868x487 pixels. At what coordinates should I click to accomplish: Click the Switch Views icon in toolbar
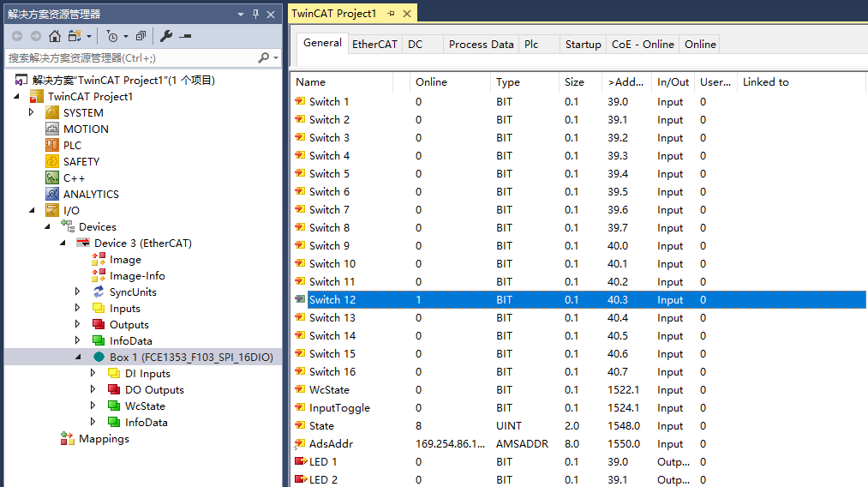pos(75,36)
